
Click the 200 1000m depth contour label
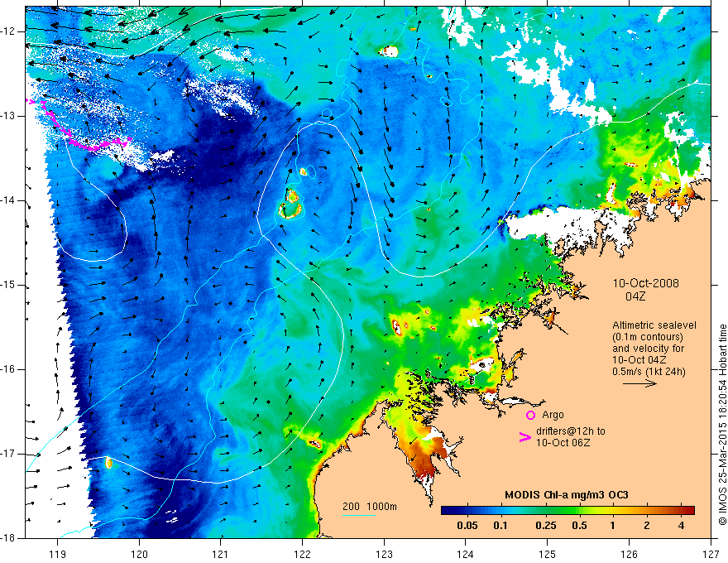[x=370, y=507]
